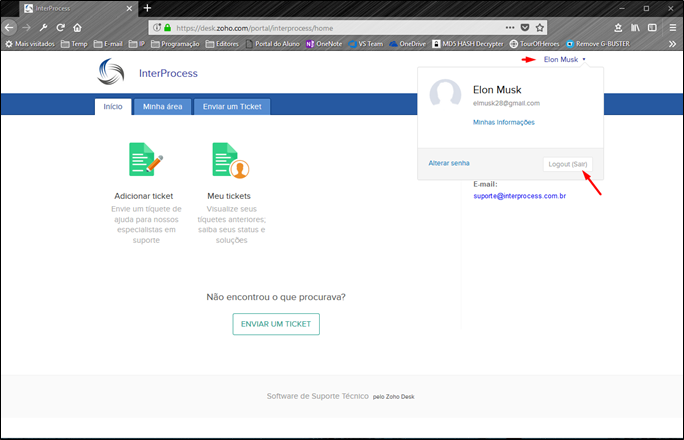Go to the browser home page icon
The height and width of the screenshot is (440, 684).
coord(77,27)
